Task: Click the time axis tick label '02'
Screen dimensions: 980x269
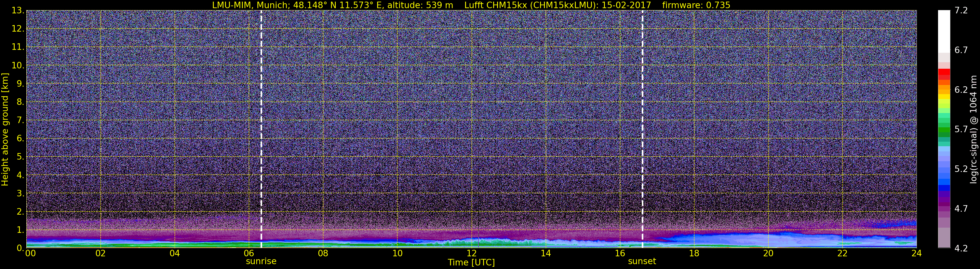Action: pyautogui.click(x=101, y=253)
